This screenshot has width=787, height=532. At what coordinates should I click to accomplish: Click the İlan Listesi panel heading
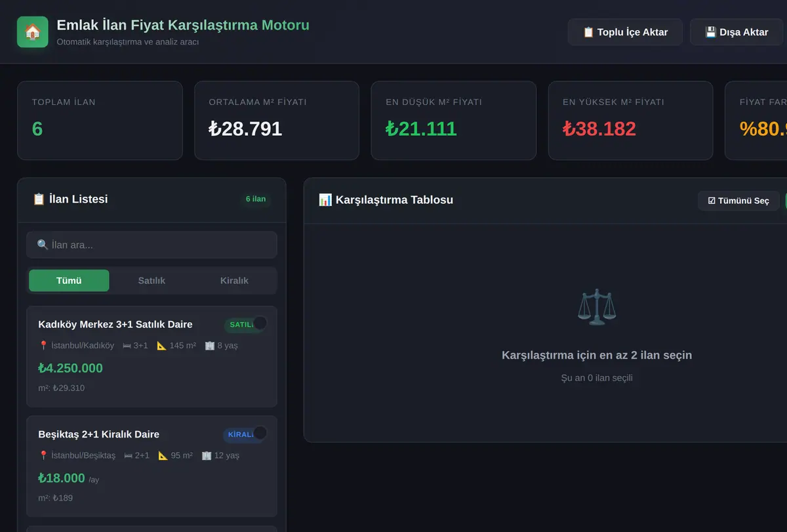[70, 199]
